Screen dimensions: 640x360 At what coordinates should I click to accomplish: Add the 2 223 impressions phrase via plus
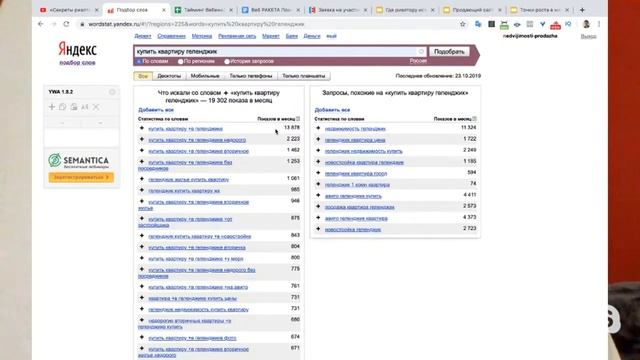pos(142,139)
